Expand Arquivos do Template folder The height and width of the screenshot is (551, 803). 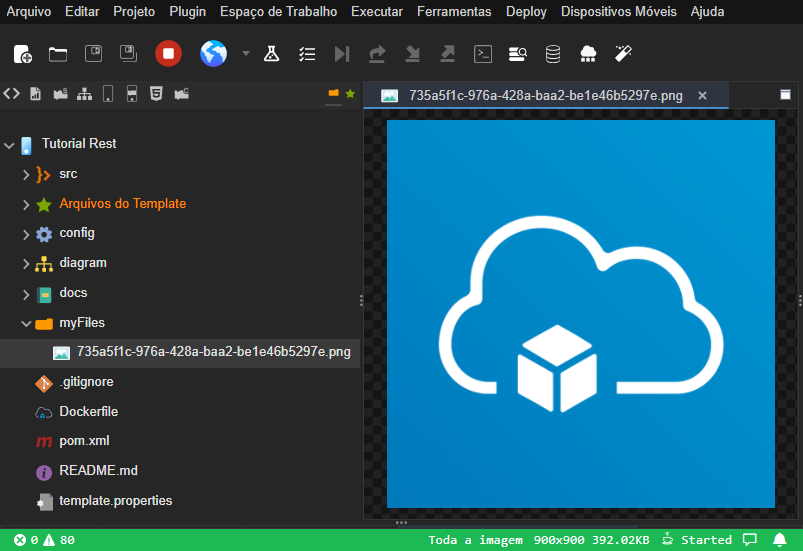point(26,205)
